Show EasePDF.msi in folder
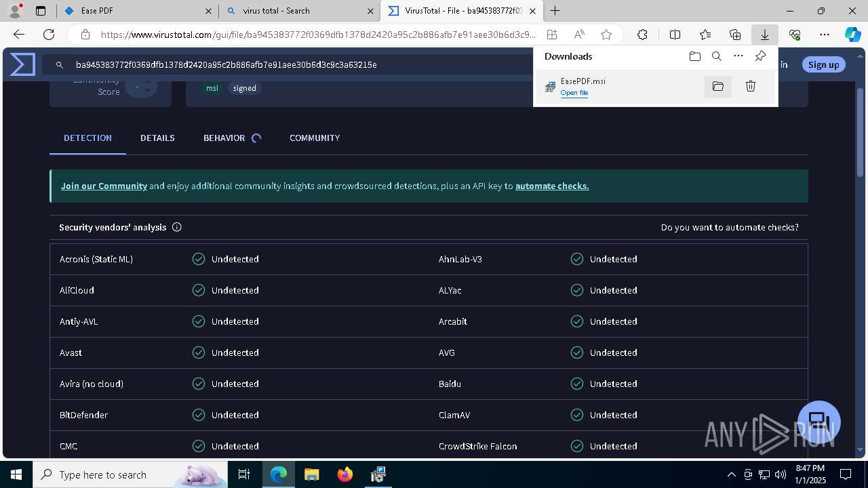The image size is (868, 488). (717, 86)
